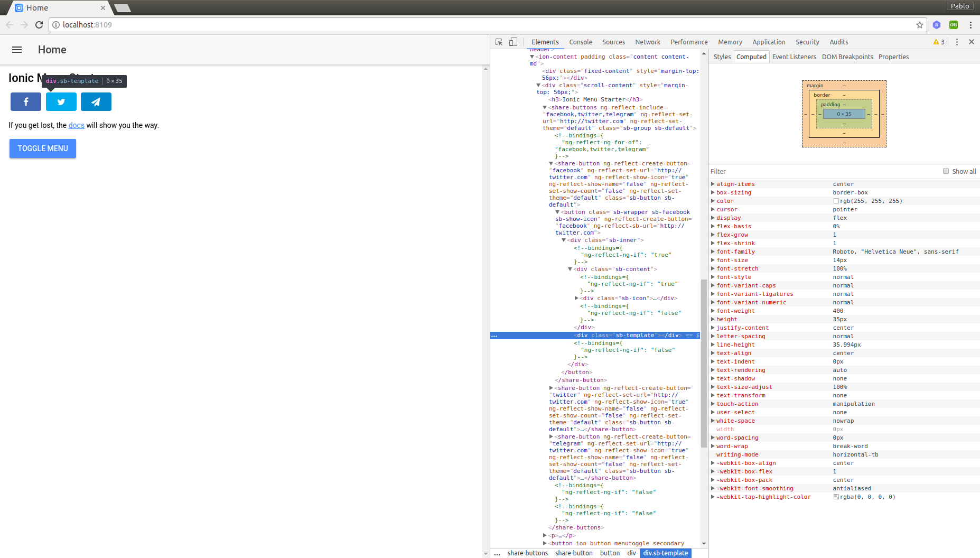
Task: Close the Home browser tab
Action: (103, 8)
